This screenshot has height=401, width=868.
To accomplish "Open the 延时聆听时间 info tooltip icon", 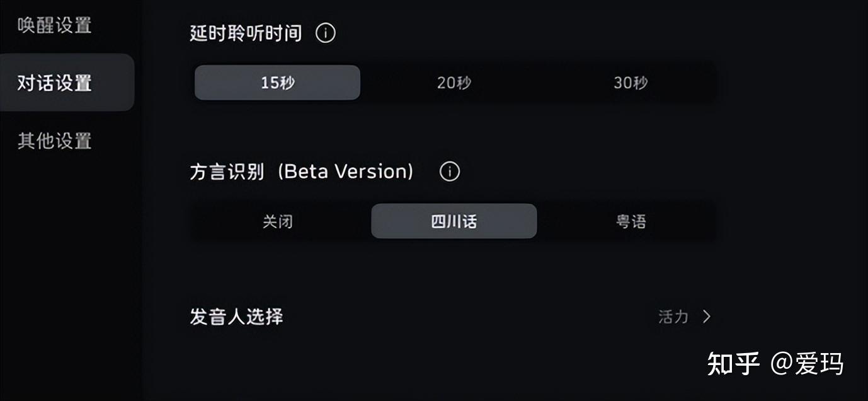I will point(326,33).
